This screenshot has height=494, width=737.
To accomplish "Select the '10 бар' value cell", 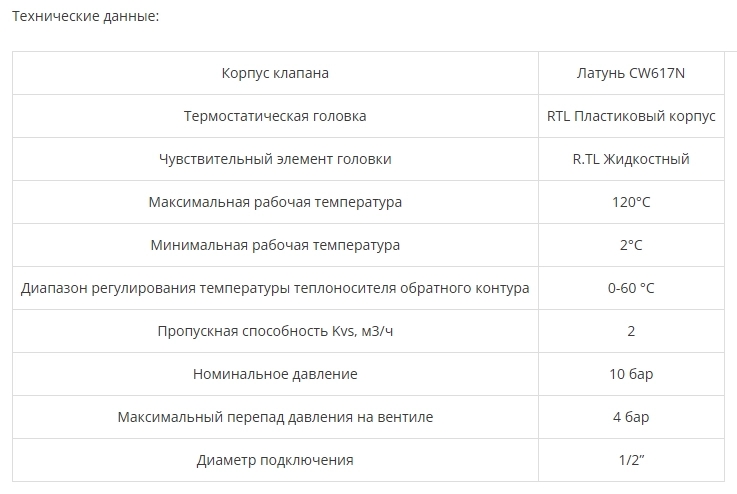I will [x=631, y=374].
